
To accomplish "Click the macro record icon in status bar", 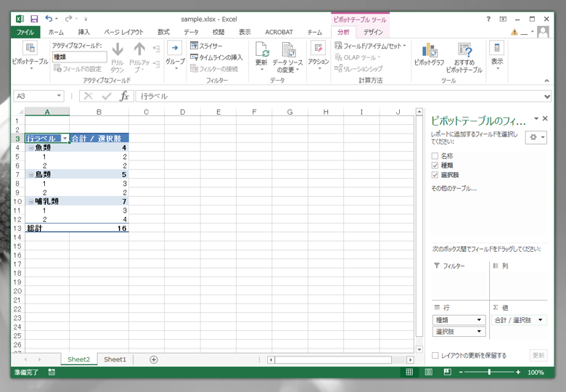I will 52,372.
